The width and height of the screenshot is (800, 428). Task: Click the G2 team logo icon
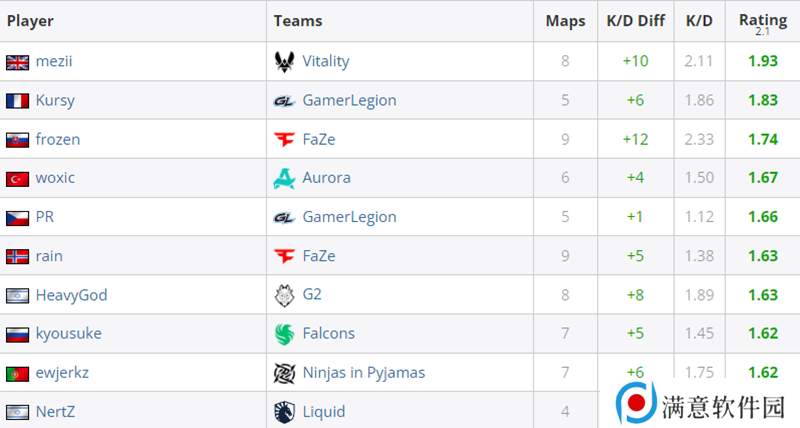pos(284,295)
